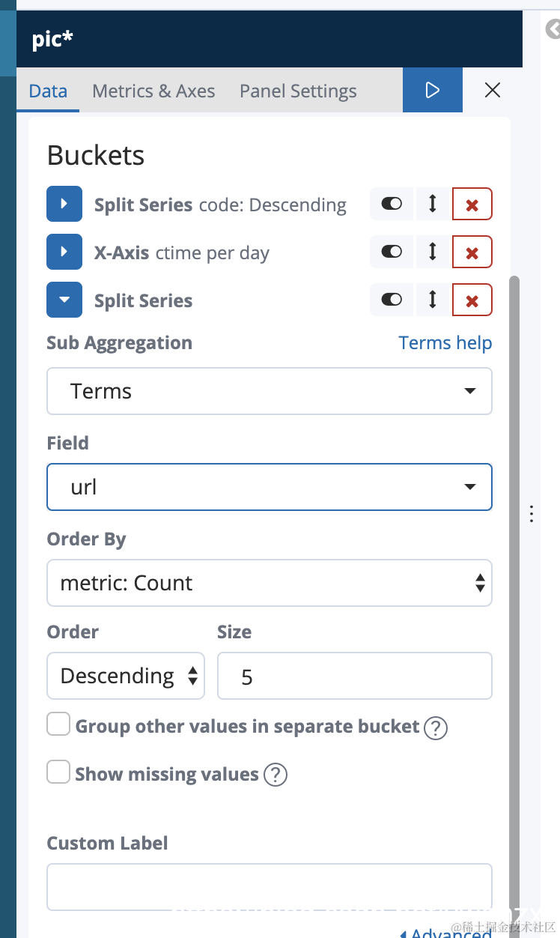
Task: Expand the X-Axis ctime per day bucket
Action: (64, 252)
